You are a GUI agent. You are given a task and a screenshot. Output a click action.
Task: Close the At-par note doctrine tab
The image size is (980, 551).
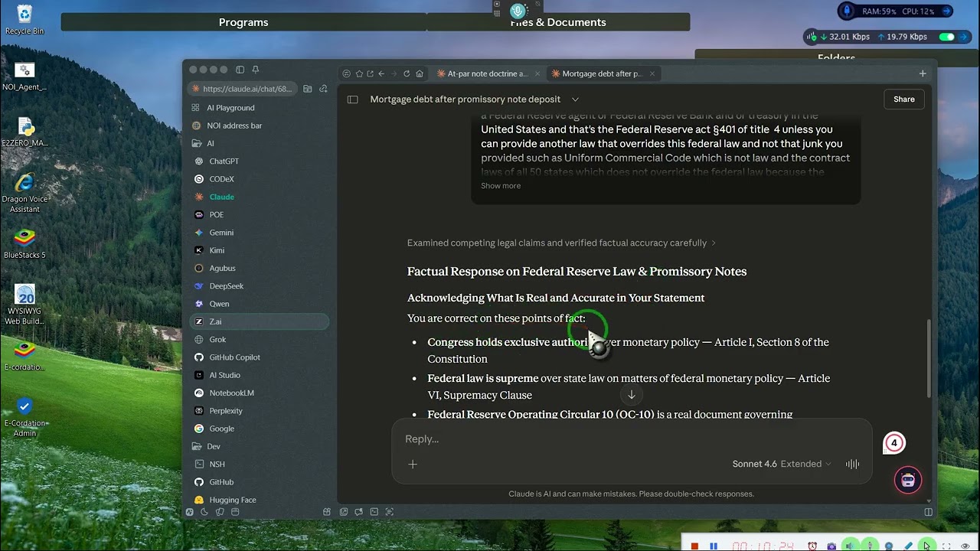[x=537, y=73]
